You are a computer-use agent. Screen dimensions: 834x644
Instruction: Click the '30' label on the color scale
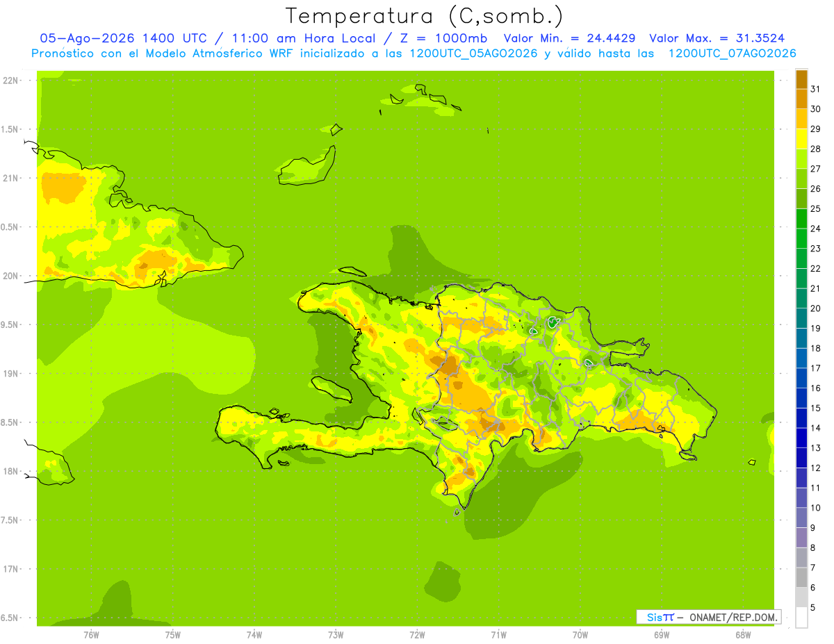coord(815,109)
